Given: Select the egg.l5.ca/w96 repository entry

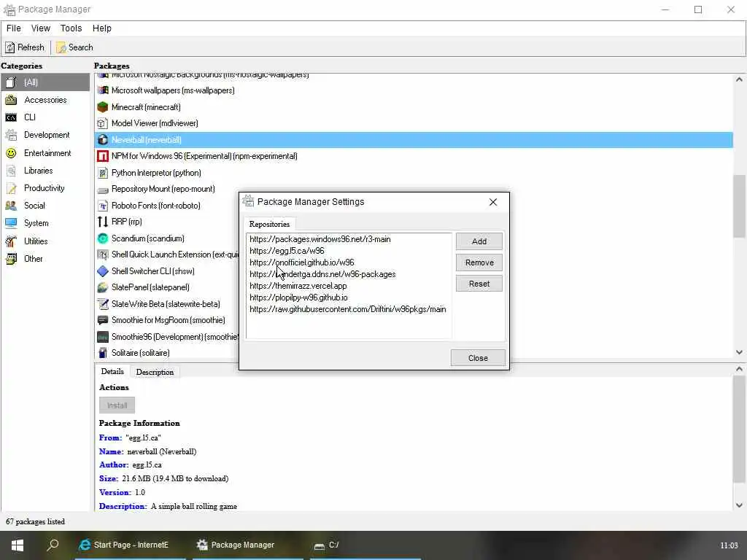Looking at the screenshot, I should [x=349, y=251].
